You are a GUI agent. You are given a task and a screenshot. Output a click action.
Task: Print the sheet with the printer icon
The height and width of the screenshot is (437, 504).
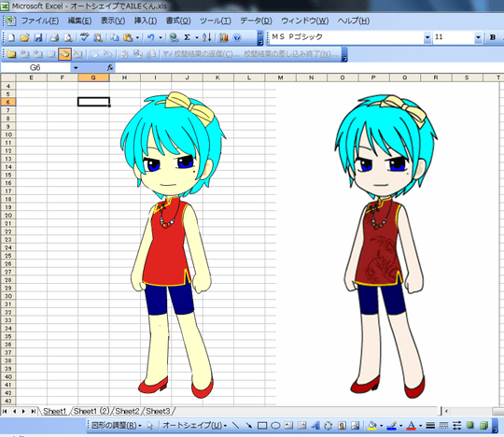pyautogui.click(x=54, y=37)
